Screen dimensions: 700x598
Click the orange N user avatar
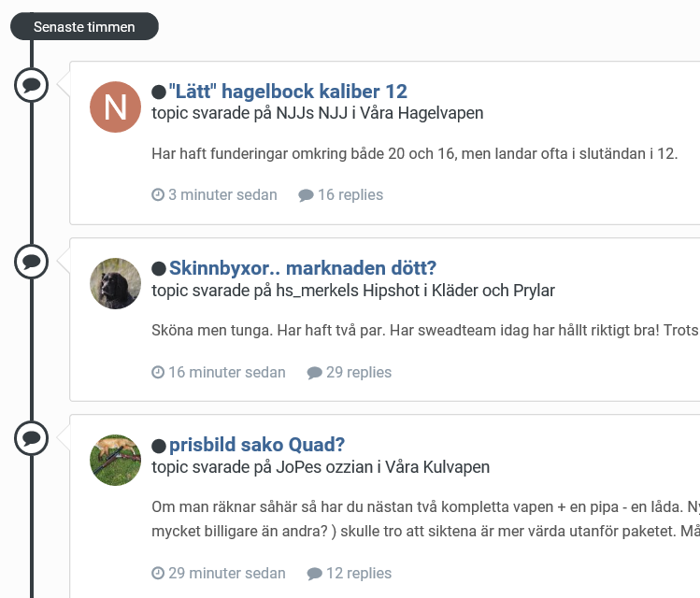115,107
